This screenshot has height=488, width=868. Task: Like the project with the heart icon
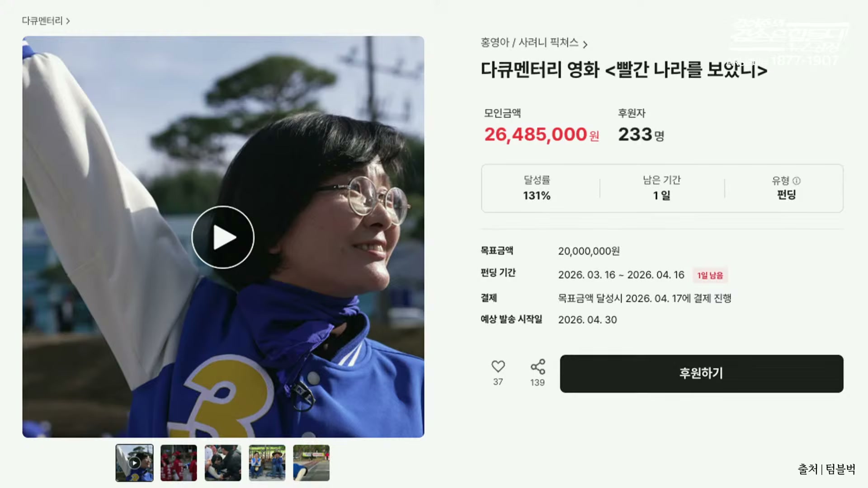coord(498,366)
